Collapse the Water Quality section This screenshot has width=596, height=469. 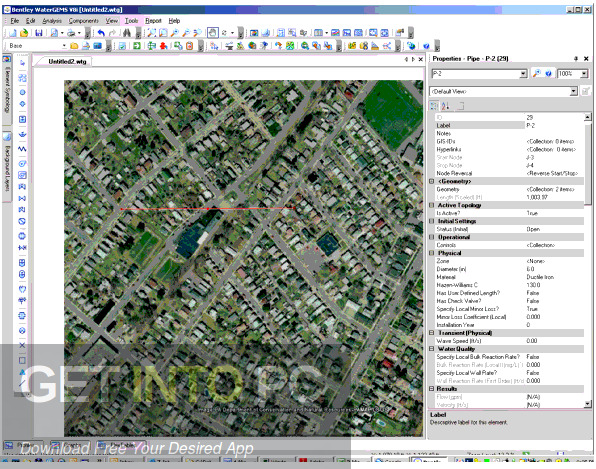[432, 349]
